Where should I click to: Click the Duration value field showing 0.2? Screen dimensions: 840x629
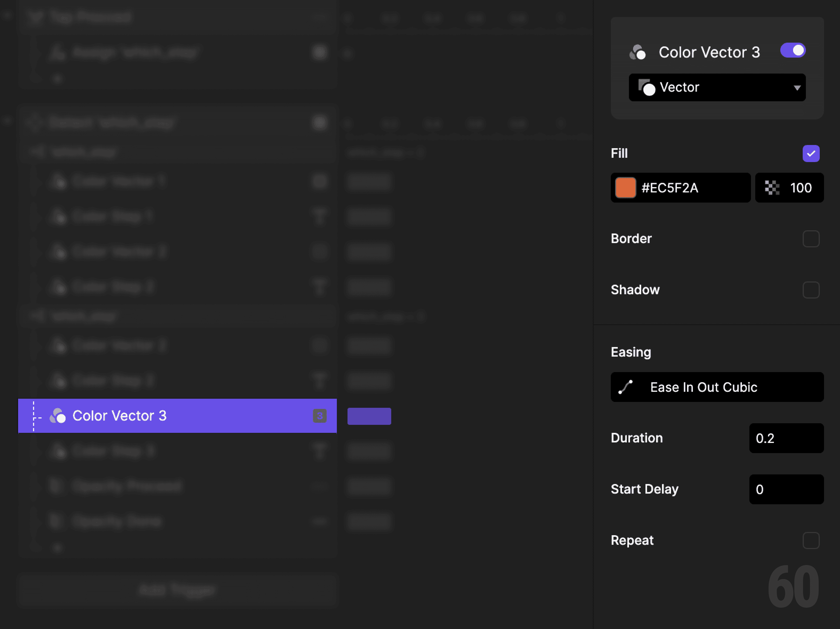(x=786, y=438)
